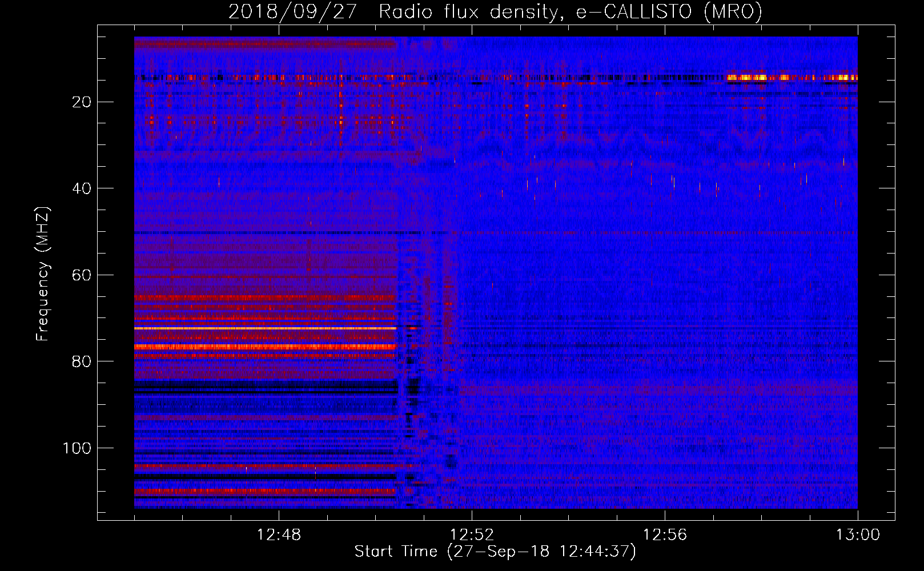Click the plot title '2018/09/27 Radio flux density, e-CALLISTO (MRO)'

[x=495, y=11]
